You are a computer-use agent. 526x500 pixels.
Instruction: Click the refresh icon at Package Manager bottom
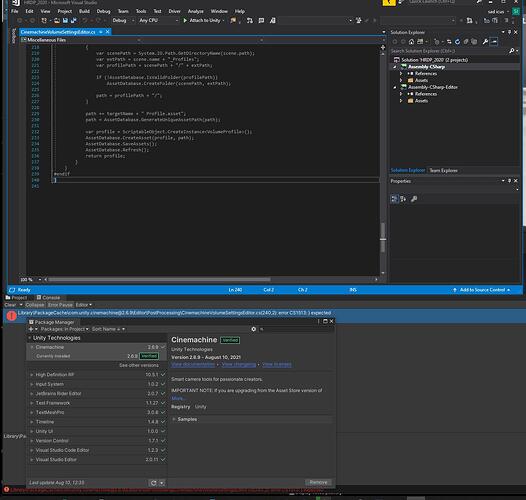(x=153, y=483)
